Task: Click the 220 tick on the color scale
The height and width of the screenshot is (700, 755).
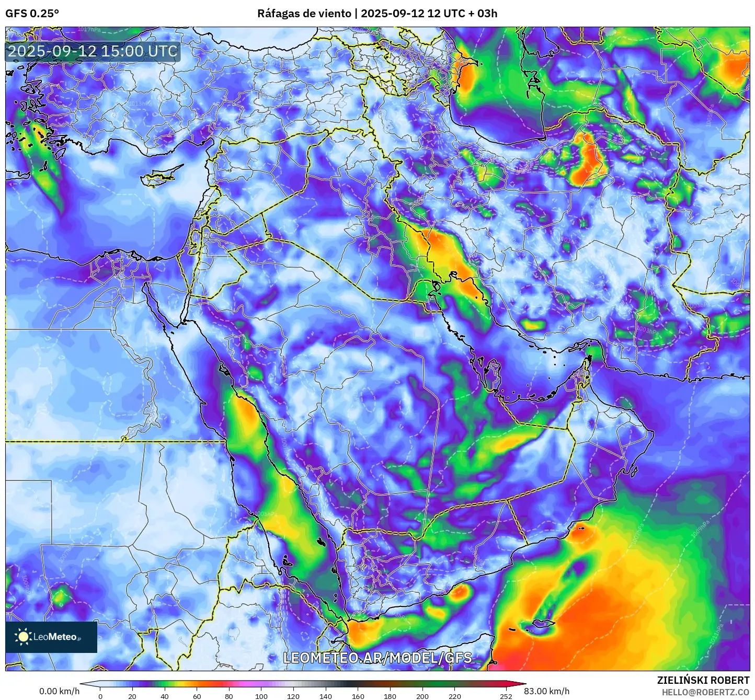Action: click(455, 696)
